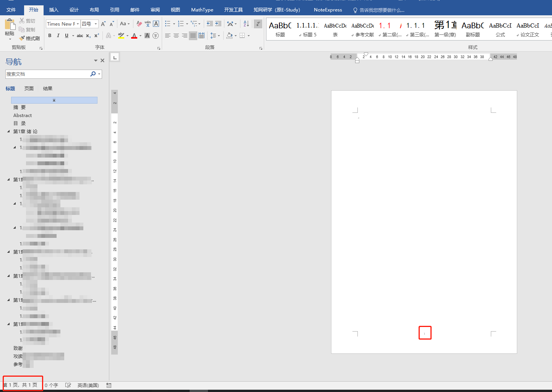
Task: Go to the Abstract heading
Action: (x=23, y=115)
